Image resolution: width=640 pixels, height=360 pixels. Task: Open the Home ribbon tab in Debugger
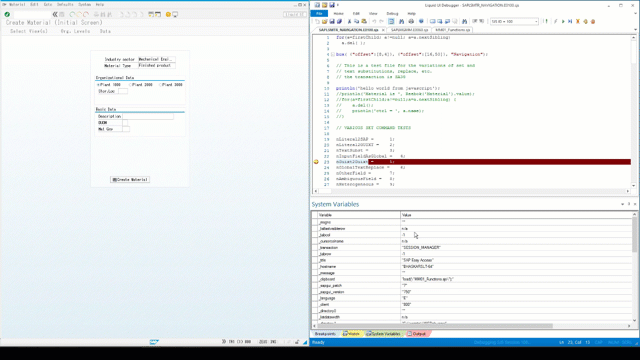338,13
